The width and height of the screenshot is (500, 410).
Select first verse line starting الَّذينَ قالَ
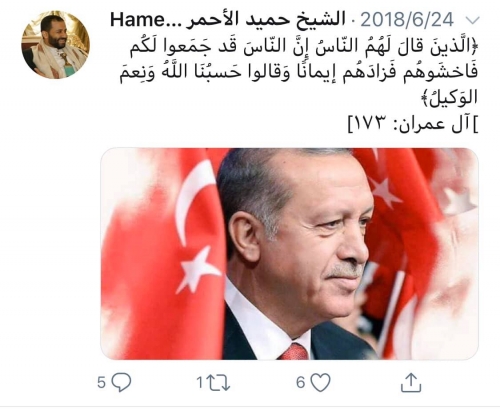click(x=304, y=48)
